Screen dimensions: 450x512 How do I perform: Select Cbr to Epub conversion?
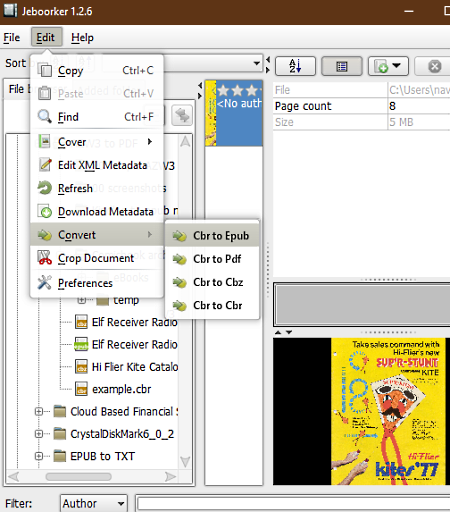pos(212,236)
